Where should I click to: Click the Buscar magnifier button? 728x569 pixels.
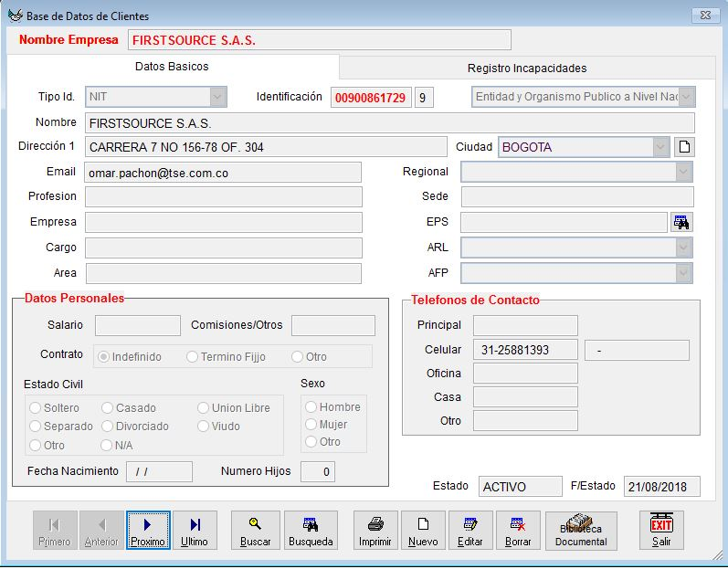[256, 531]
